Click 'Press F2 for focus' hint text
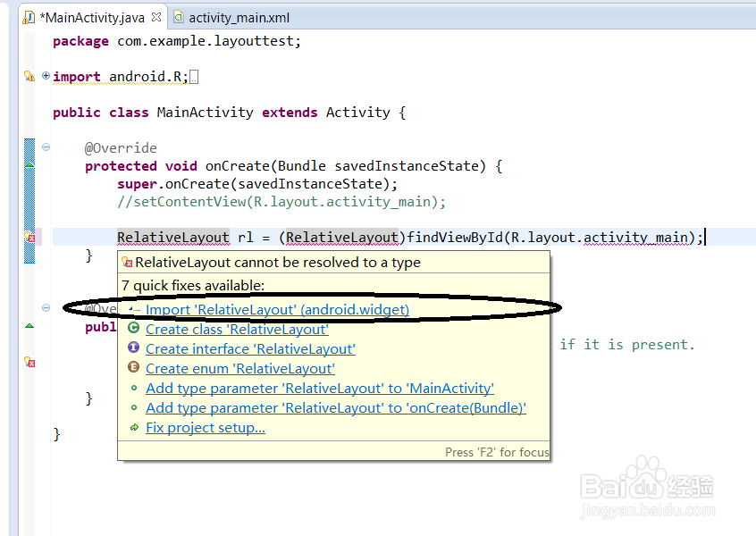Screen dimensions: 756x536 click(497, 452)
